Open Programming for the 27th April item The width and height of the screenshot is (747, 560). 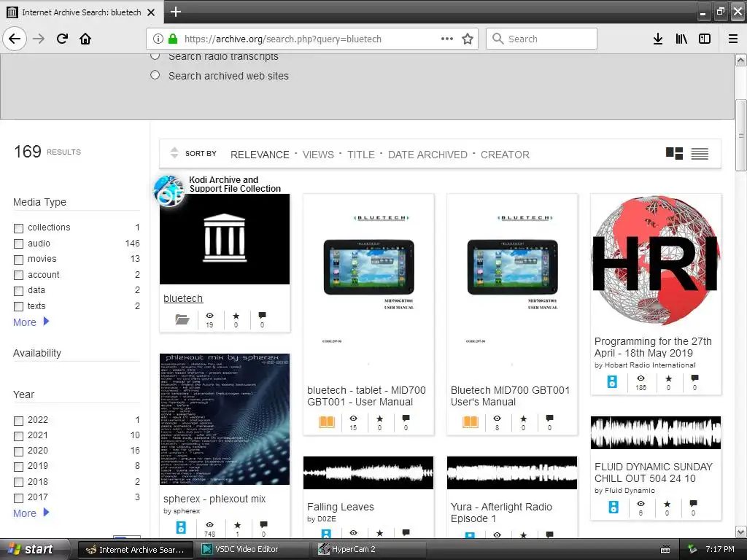(653, 346)
